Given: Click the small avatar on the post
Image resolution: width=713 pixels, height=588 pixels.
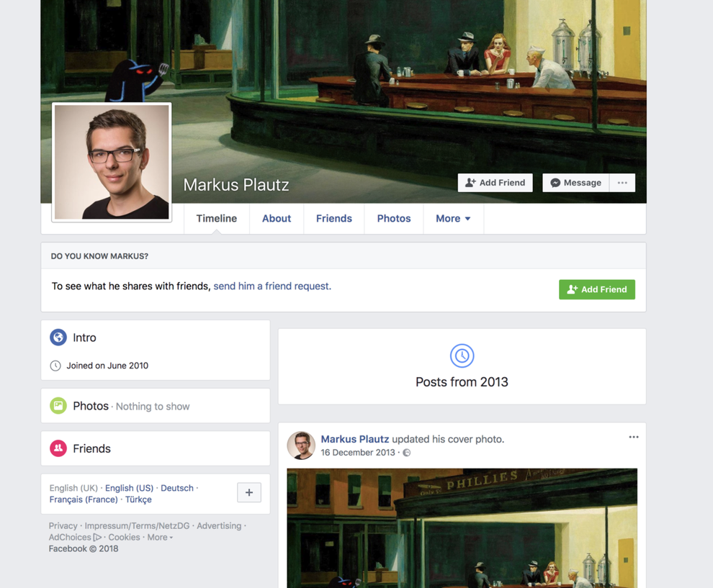Looking at the screenshot, I should 301,445.
